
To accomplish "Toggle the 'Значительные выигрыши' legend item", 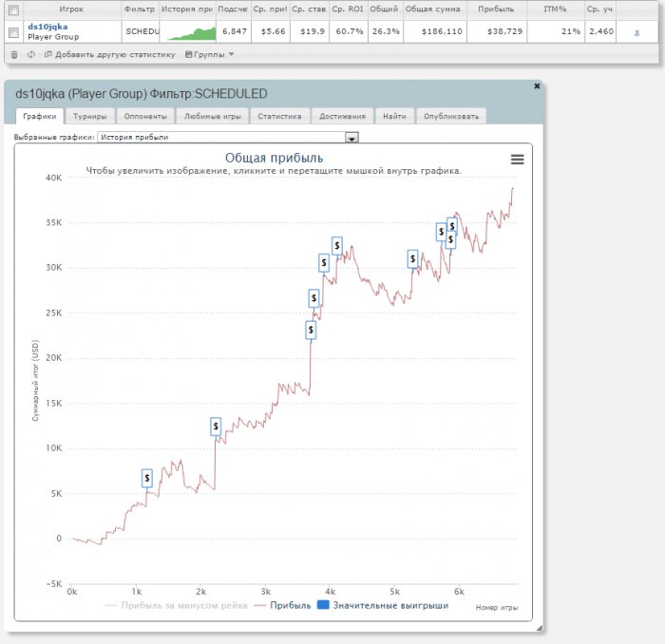I will pos(383,605).
